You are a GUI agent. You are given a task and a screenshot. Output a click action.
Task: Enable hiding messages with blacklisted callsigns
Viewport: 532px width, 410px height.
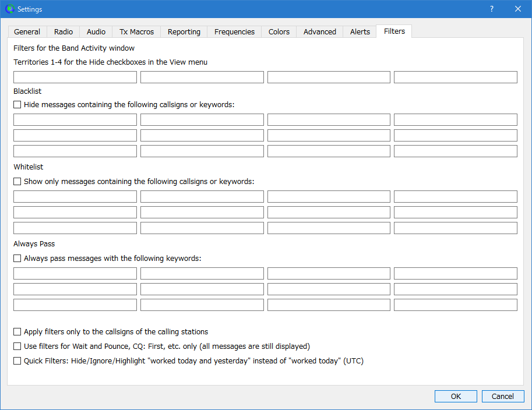(x=17, y=105)
